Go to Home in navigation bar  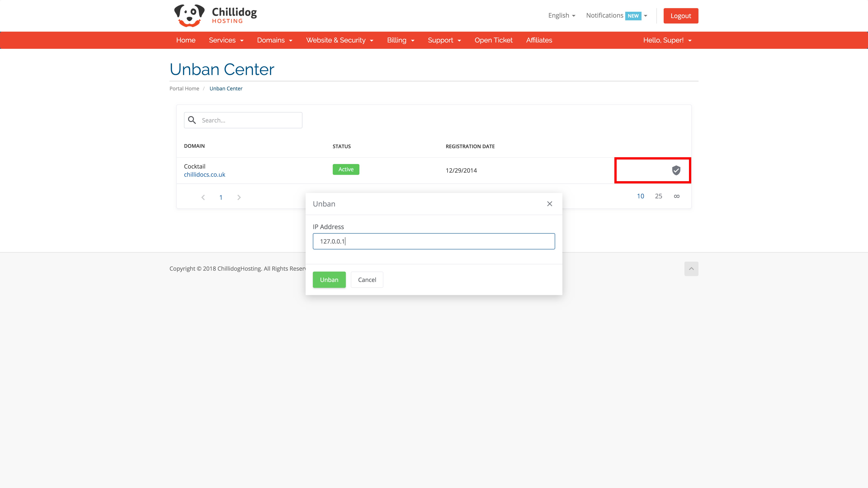coord(186,40)
